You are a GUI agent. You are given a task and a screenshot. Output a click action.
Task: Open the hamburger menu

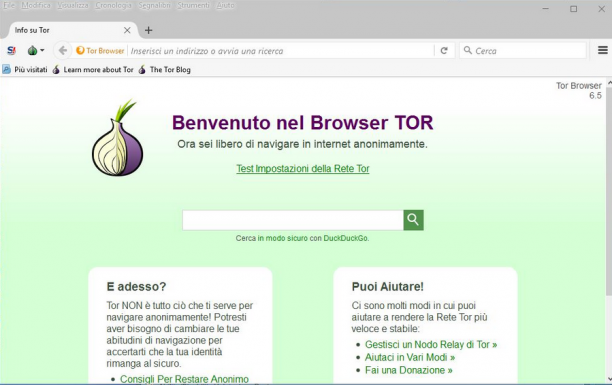point(603,50)
